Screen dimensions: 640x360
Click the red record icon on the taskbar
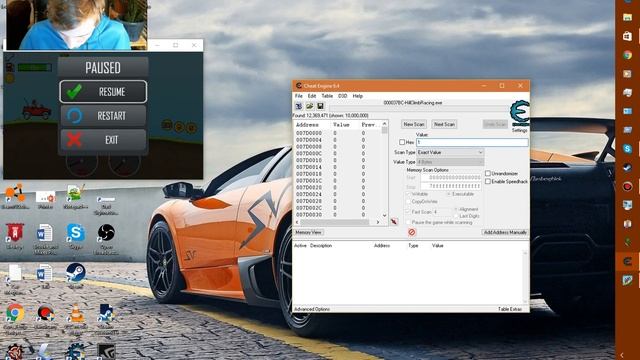[627, 187]
